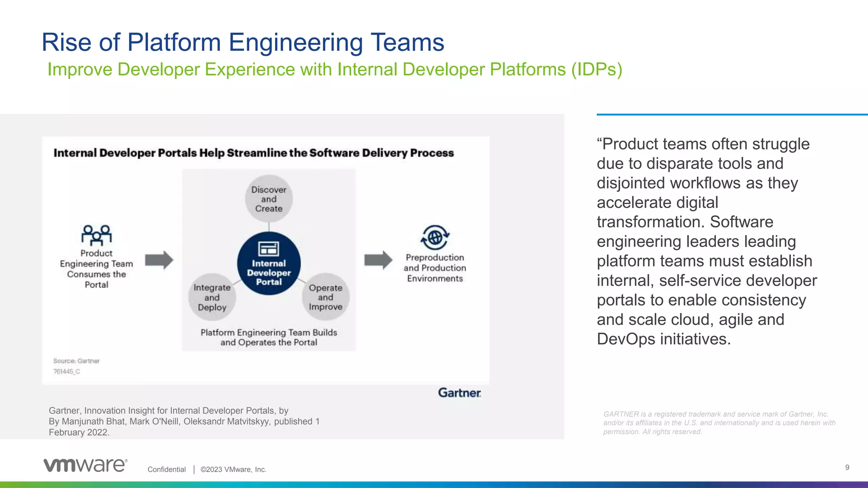Screen dimensions: 868x488
Task: Click the blue line above the quote
Action: [x=732, y=114]
